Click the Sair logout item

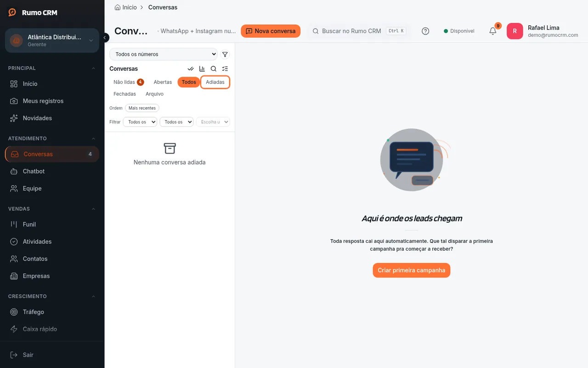pyautogui.click(x=52, y=355)
